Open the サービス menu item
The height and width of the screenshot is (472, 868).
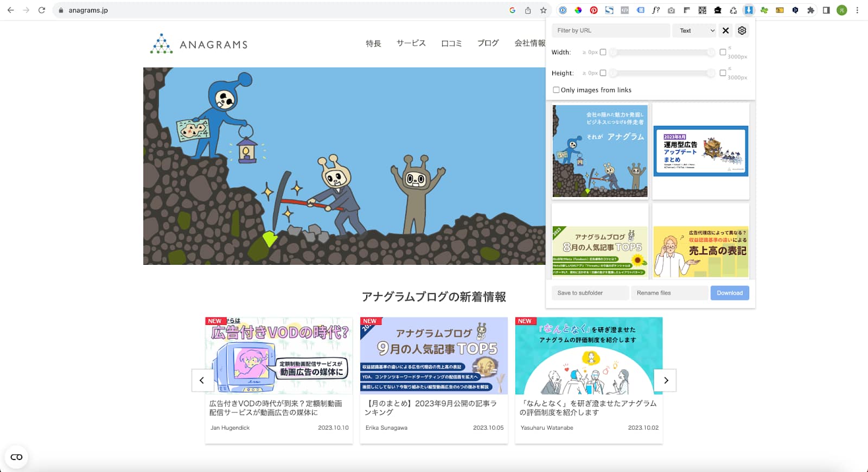[411, 43]
